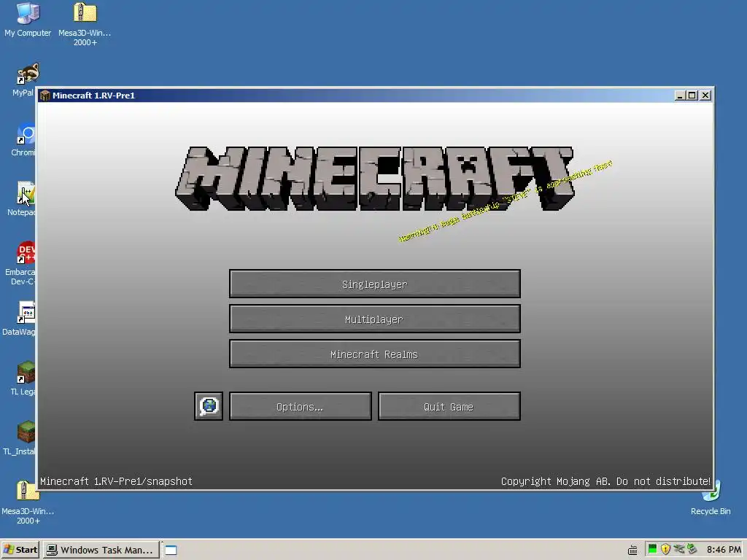Select the MyPal raccoon desktop icon
Viewport: 747px width, 560px height.
tap(26, 79)
